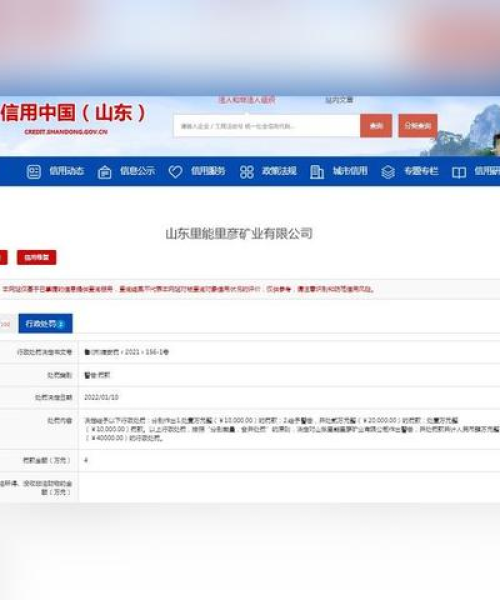Image resolution: width=500 pixels, height=600 pixels.
Task: Click the 处罚类别 row label
Action: tap(59, 375)
